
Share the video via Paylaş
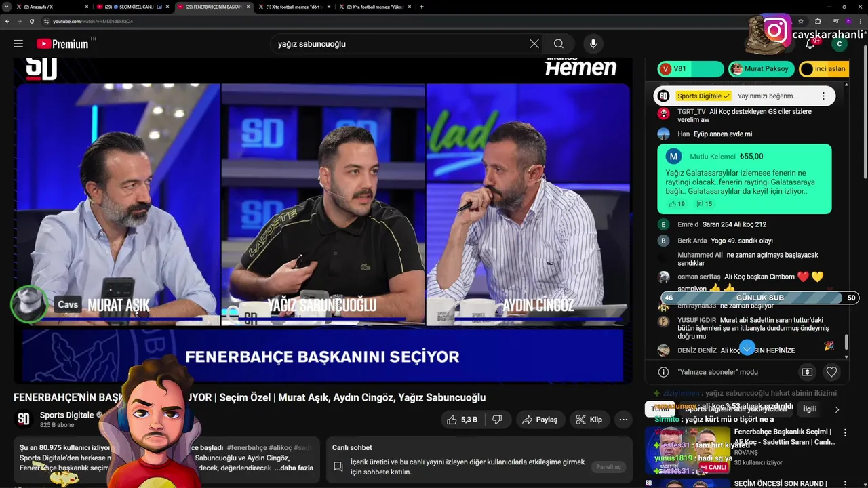point(540,420)
